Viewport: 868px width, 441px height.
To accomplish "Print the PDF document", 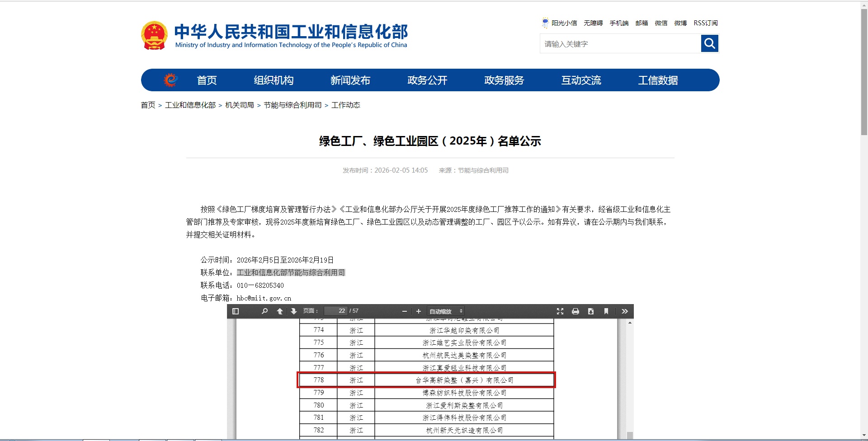I will [x=576, y=311].
